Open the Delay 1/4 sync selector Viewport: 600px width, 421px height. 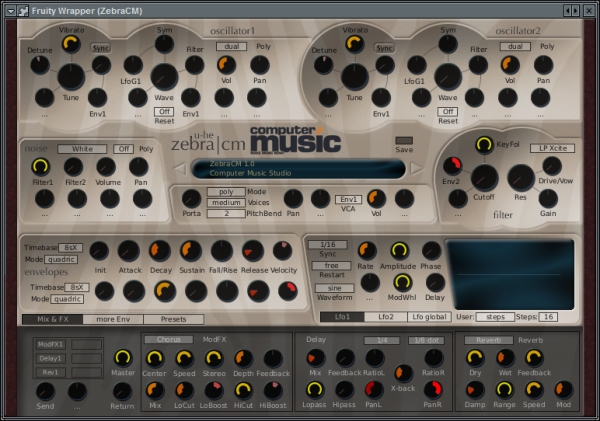[382, 340]
